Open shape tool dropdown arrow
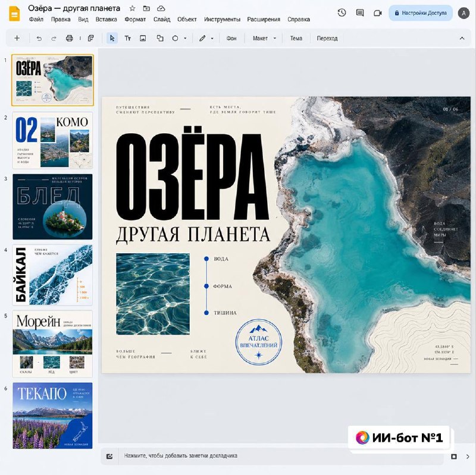 (185, 39)
